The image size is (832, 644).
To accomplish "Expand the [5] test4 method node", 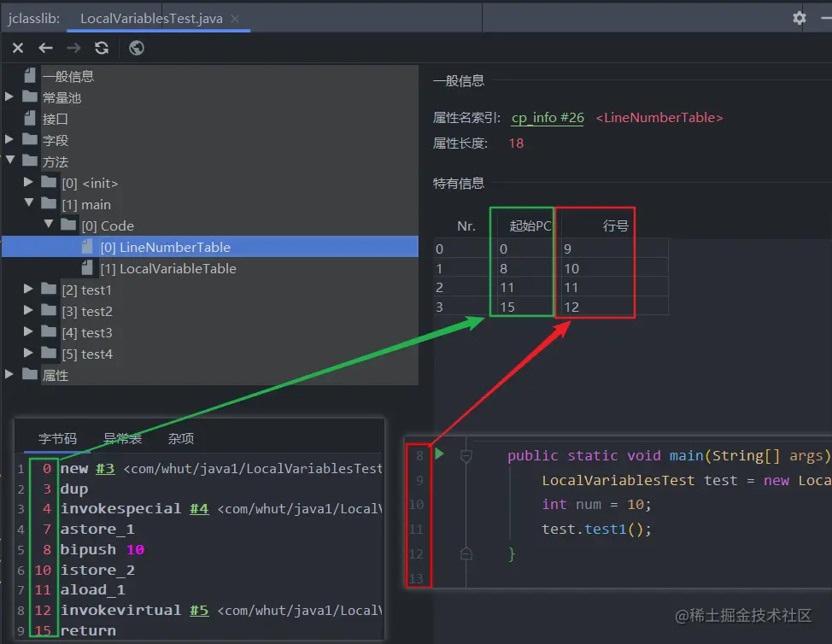I will [x=28, y=353].
